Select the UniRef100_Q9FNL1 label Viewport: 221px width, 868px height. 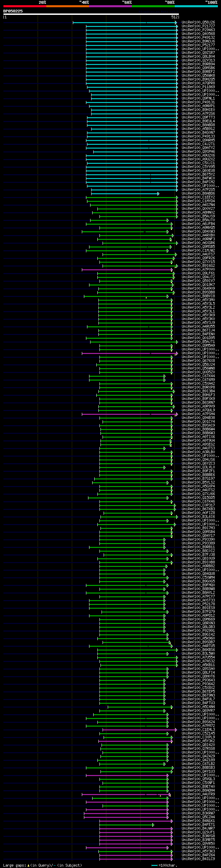(198, 98)
